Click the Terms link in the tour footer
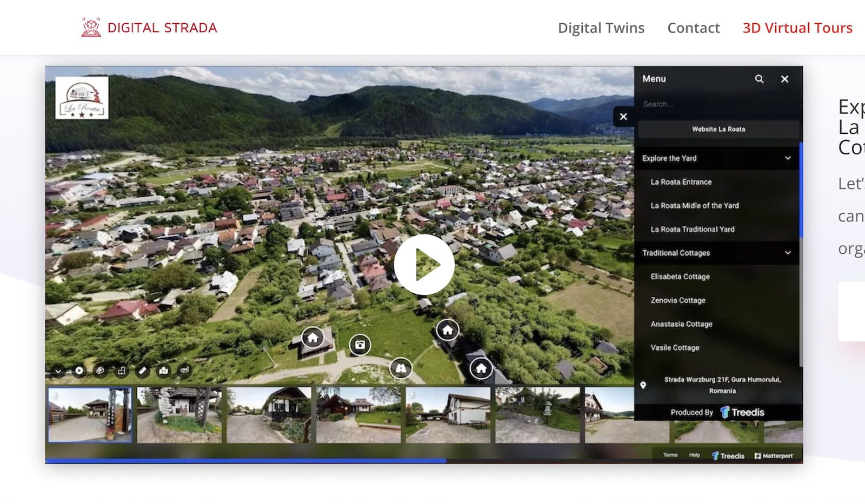 [670, 455]
